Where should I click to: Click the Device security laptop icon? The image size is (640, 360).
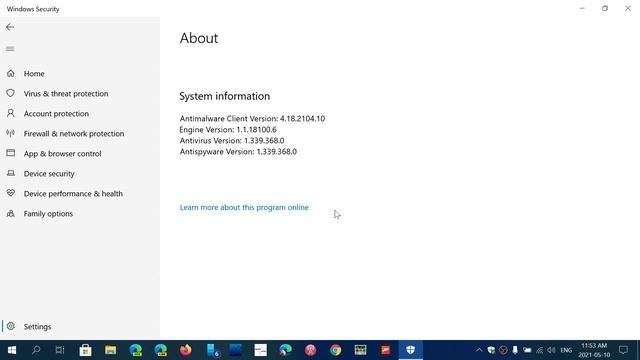(x=11, y=173)
